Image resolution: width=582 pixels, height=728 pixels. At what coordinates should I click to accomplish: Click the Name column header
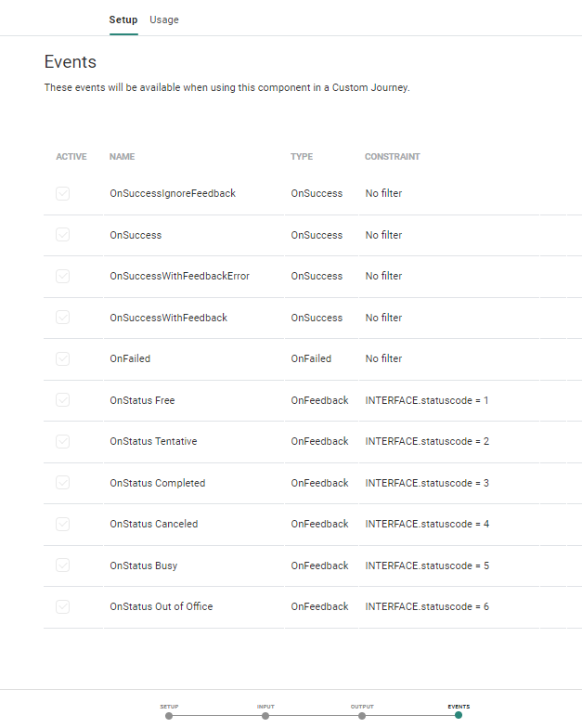coord(123,157)
